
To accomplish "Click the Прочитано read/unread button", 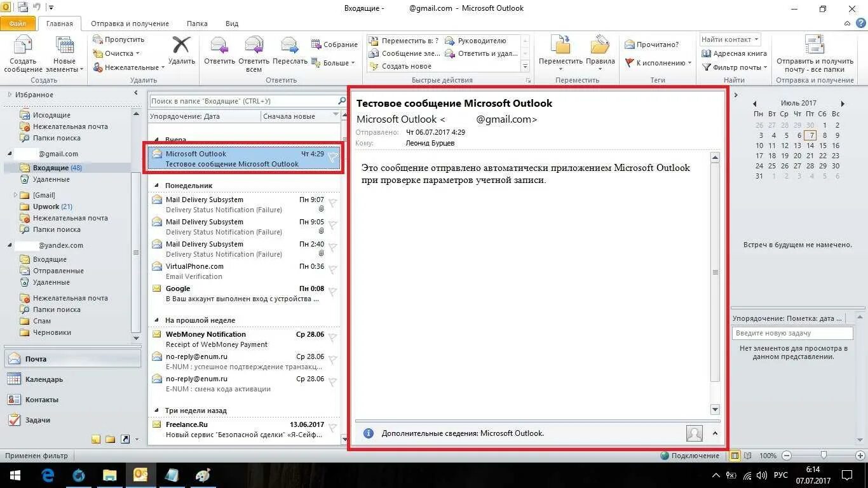I will [652, 44].
